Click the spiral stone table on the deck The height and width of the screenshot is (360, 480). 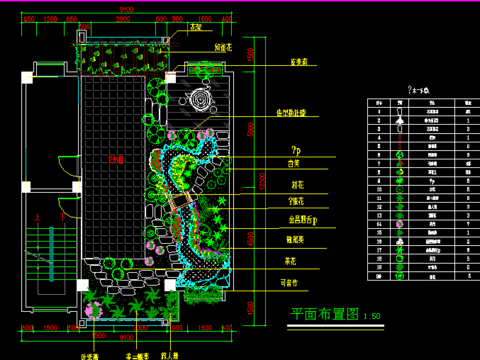[200, 99]
